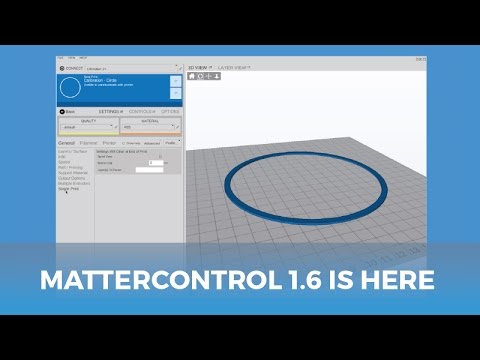Screen dimensions: 480x360
Task: Select Layers / Surface settings category
Action: click(x=73, y=151)
